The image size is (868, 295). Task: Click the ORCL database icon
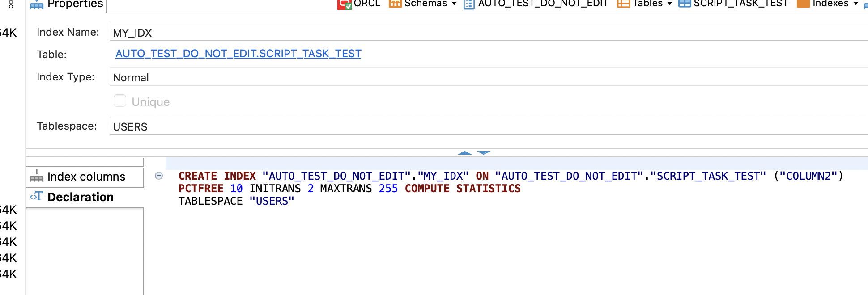pyautogui.click(x=344, y=4)
